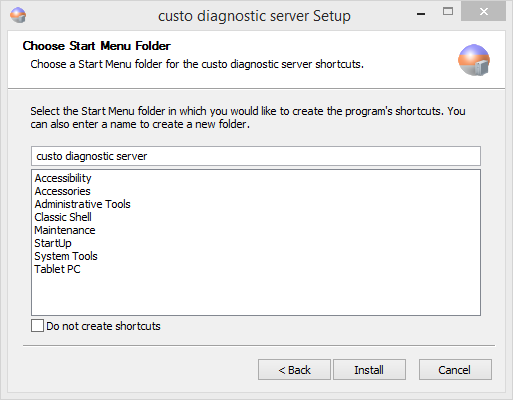Go back with the Back button
The height and width of the screenshot is (400, 513).
[x=294, y=370]
